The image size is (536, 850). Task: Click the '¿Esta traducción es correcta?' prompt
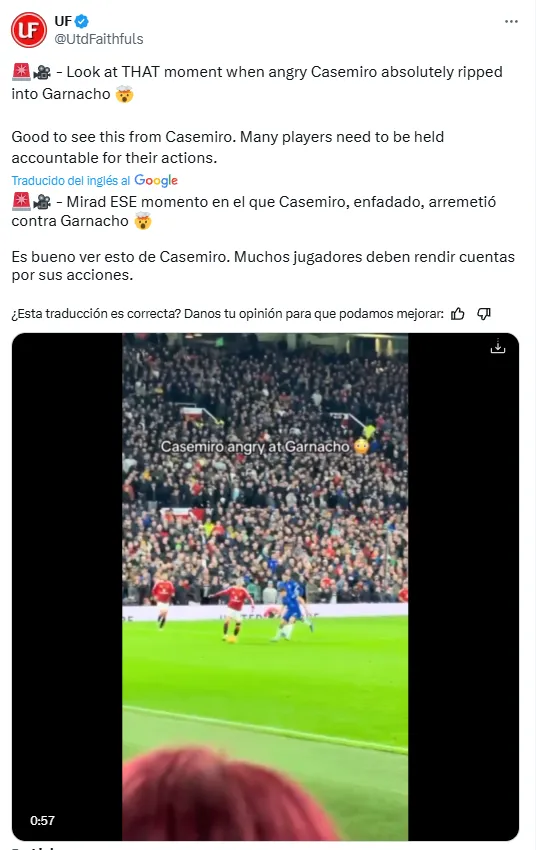tap(96, 313)
